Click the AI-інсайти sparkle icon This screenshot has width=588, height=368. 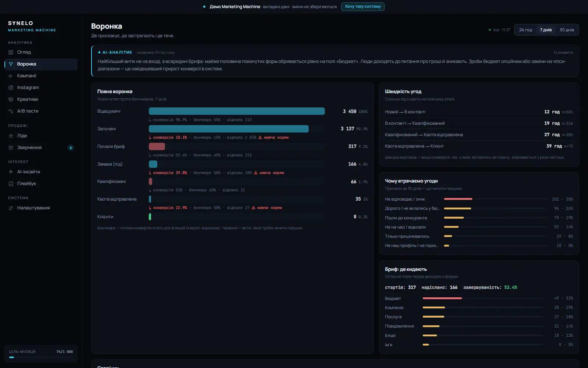(11, 172)
